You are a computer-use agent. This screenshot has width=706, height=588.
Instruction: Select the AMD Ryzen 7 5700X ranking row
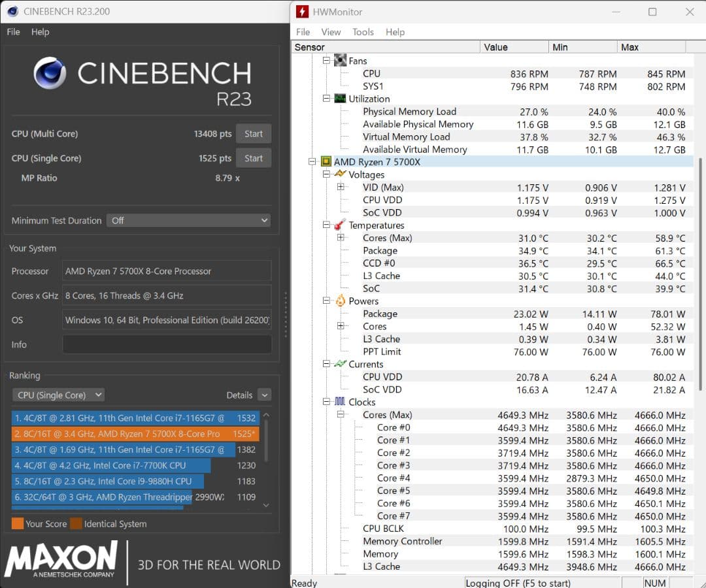point(135,434)
